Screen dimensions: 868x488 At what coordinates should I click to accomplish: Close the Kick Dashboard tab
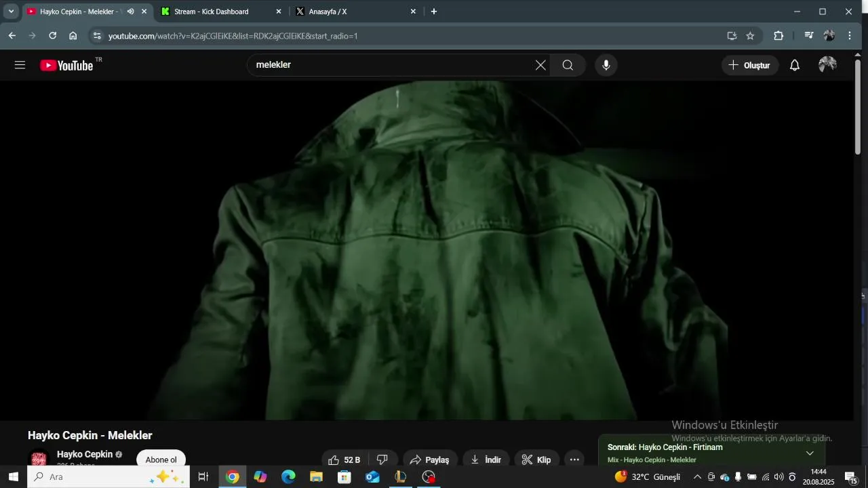[278, 12]
